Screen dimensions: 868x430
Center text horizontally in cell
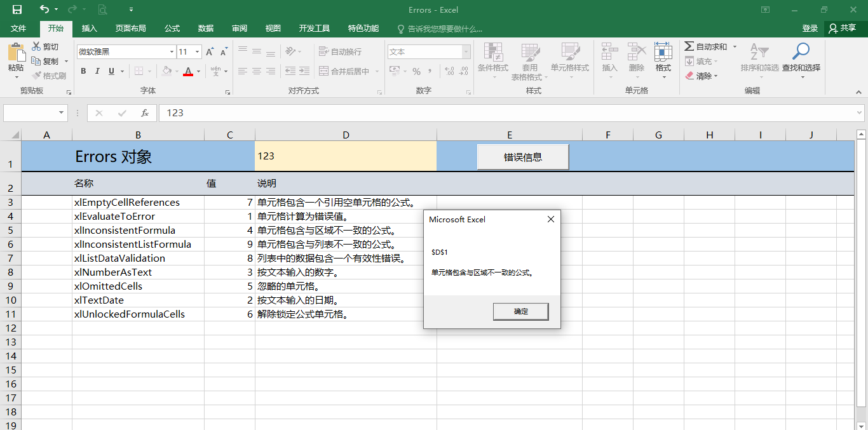tap(257, 71)
